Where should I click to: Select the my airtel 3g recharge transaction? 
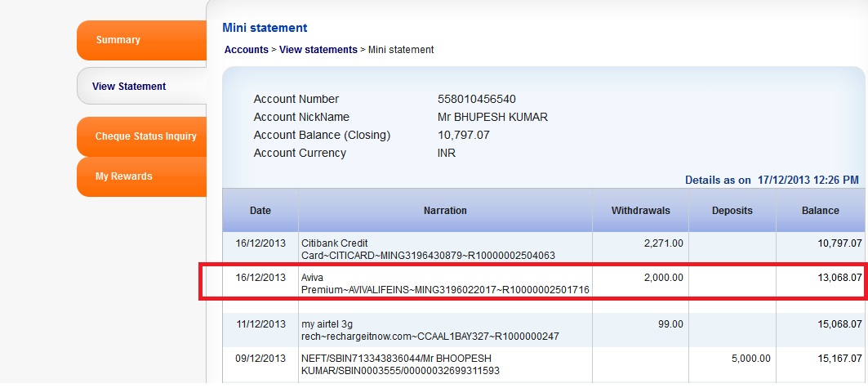click(544, 331)
